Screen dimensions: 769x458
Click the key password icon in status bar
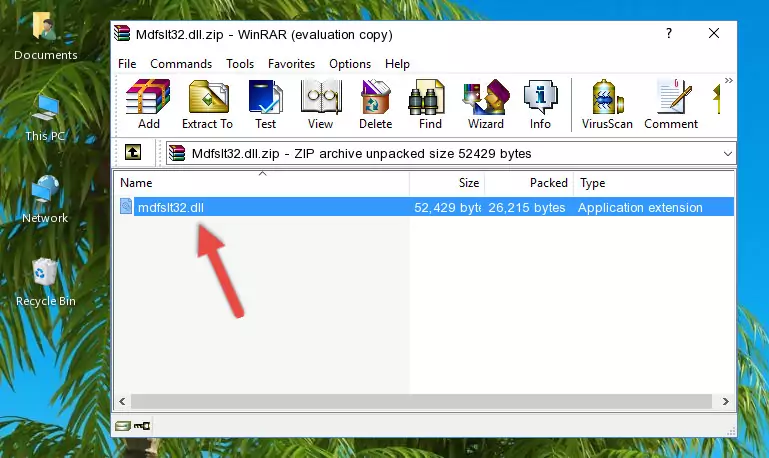(x=142, y=426)
